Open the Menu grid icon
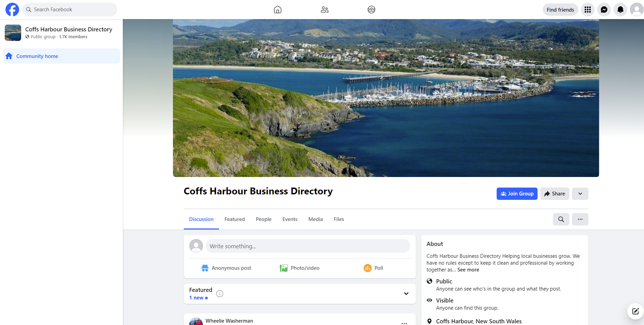 coord(588,10)
